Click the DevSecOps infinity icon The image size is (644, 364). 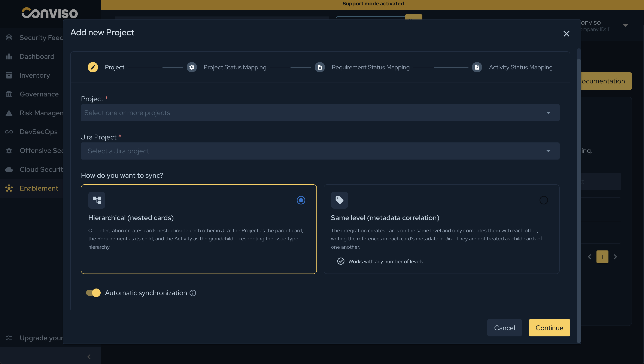click(9, 132)
